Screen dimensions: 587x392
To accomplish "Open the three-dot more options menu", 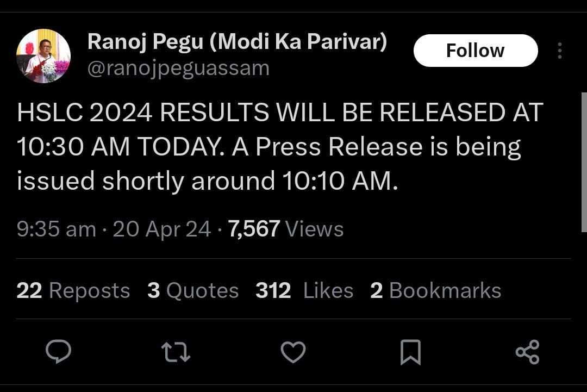I will [560, 51].
